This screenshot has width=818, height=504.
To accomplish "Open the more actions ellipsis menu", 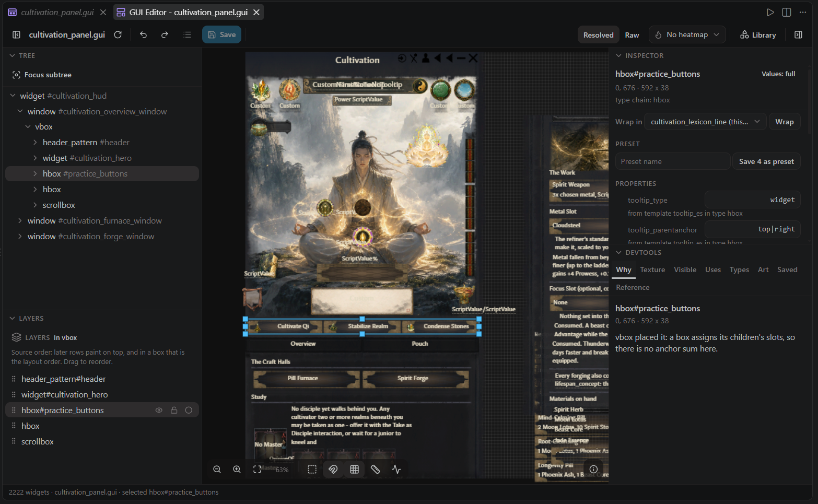I will 802,12.
